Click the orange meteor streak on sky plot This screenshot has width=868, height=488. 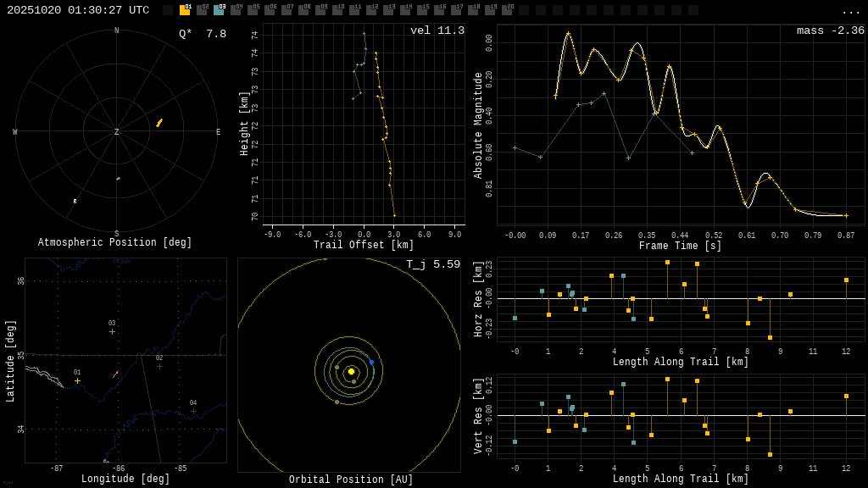pyautogui.click(x=159, y=123)
